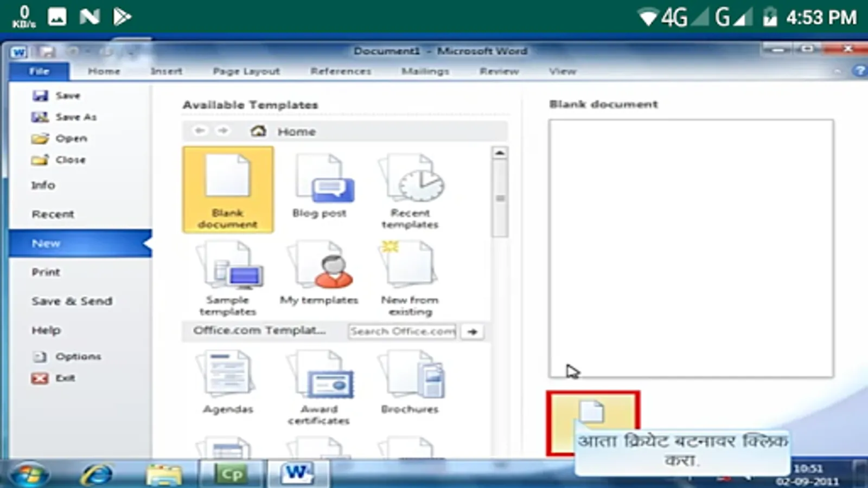Viewport: 868px width, 488px height.
Task: Open the Review tab
Action: (x=499, y=71)
